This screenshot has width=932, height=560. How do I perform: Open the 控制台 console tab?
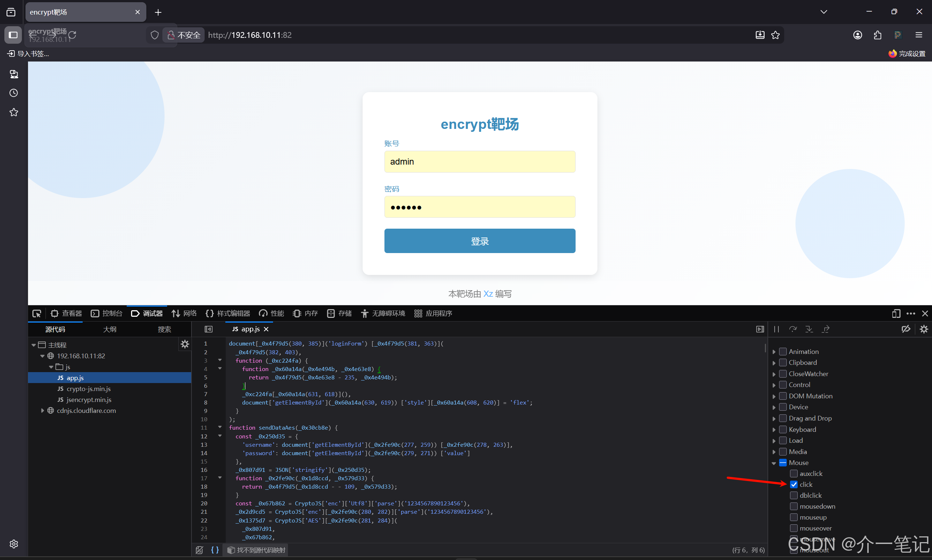(107, 313)
